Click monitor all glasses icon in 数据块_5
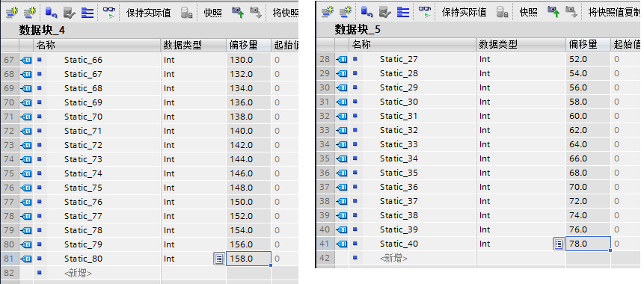 [425, 12]
